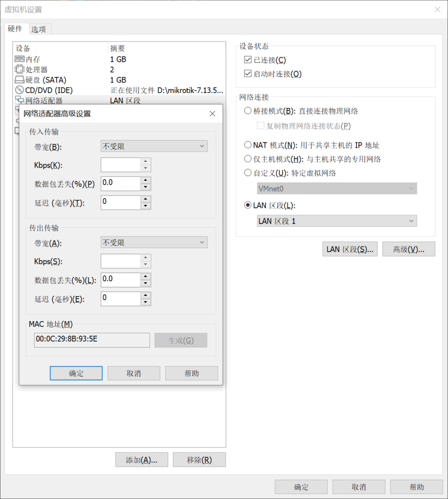Choose the 桥接模式 radio option

pyautogui.click(x=247, y=111)
